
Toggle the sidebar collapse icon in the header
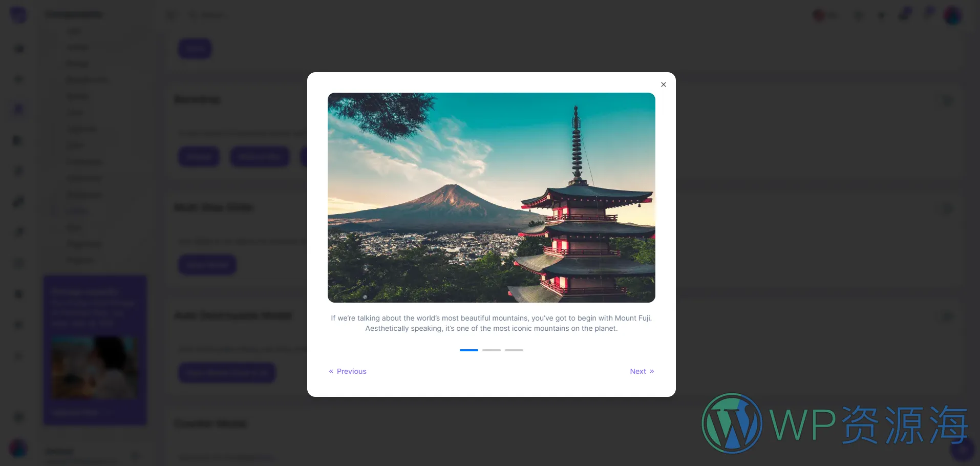point(171,15)
